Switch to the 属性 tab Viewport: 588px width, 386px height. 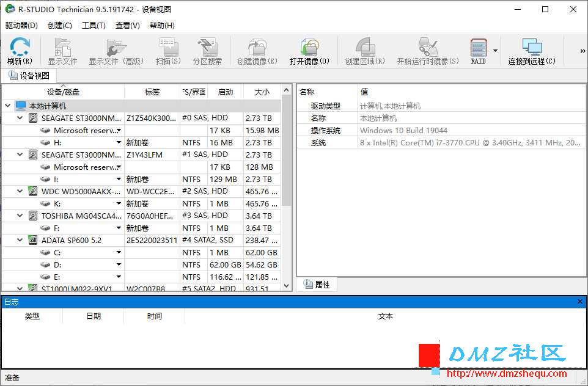click(x=317, y=285)
